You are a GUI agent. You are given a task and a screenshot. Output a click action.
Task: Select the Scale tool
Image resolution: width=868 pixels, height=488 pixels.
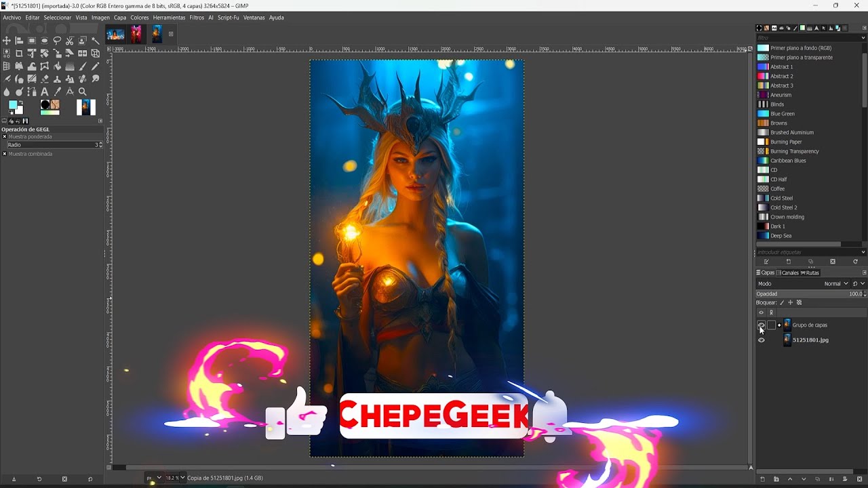57,53
